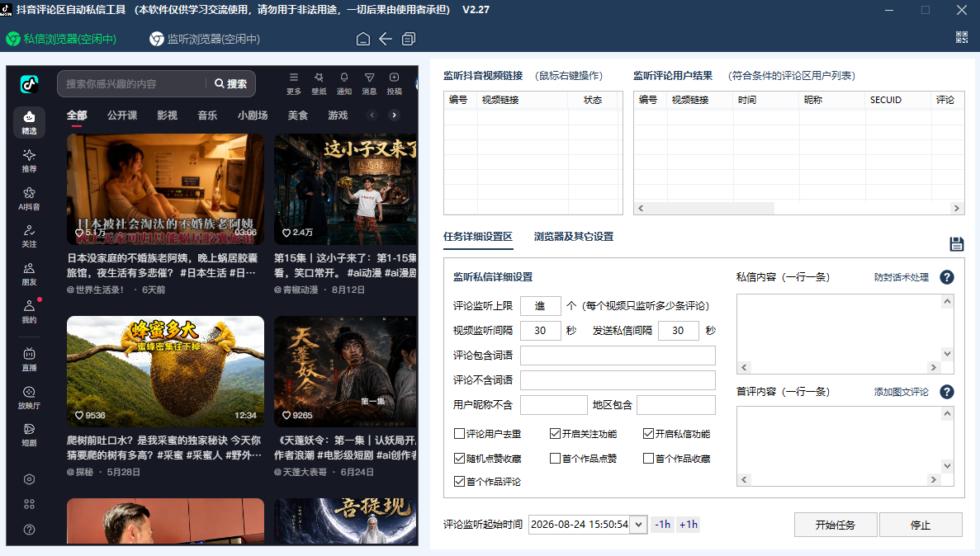Screen dimensions: 980x556
Task: Open 防封话术处理 link
Action: 902,277
